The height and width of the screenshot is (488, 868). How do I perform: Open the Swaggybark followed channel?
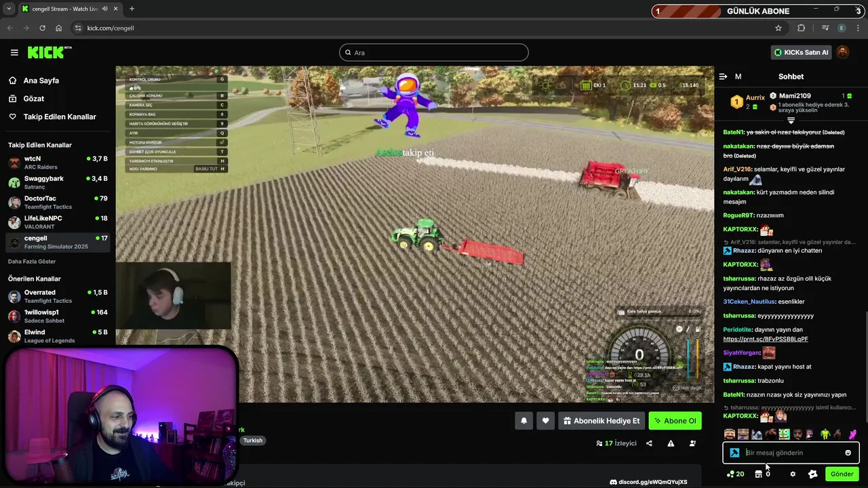click(58, 182)
